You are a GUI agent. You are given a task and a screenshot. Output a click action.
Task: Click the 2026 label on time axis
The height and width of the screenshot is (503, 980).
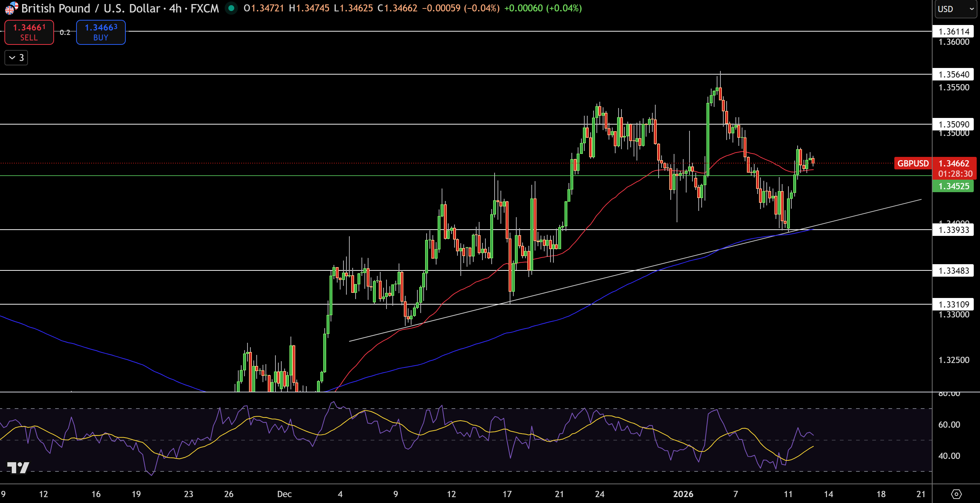pyautogui.click(x=683, y=494)
